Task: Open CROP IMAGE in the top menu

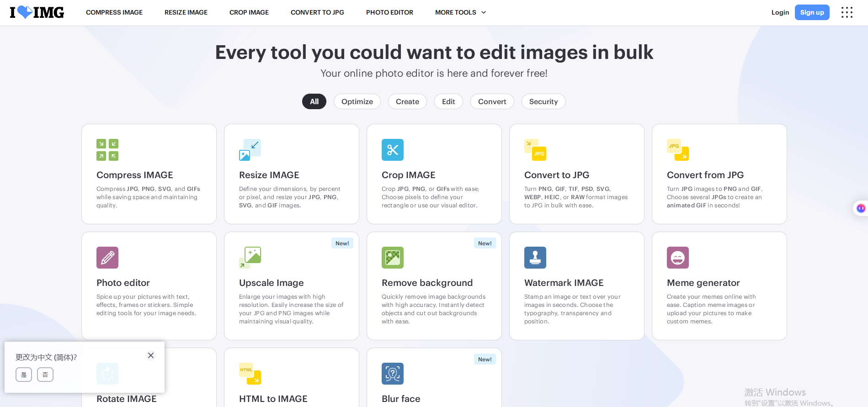Action: tap(249, 12)
